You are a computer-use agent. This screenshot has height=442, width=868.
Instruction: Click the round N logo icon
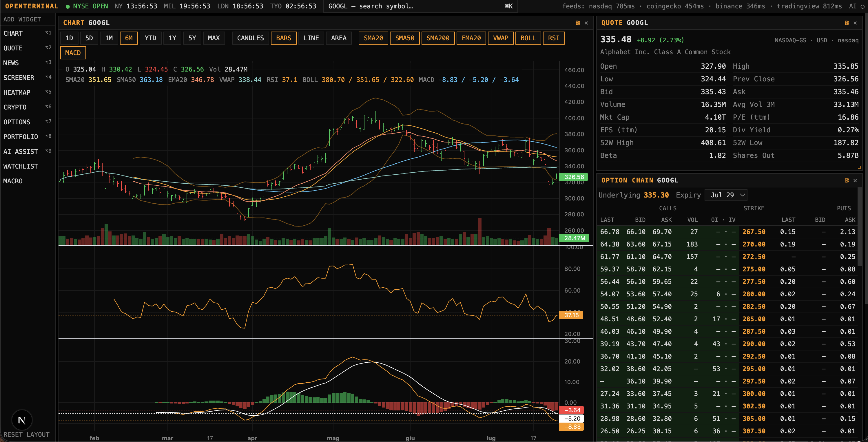(x=22, y=420)
